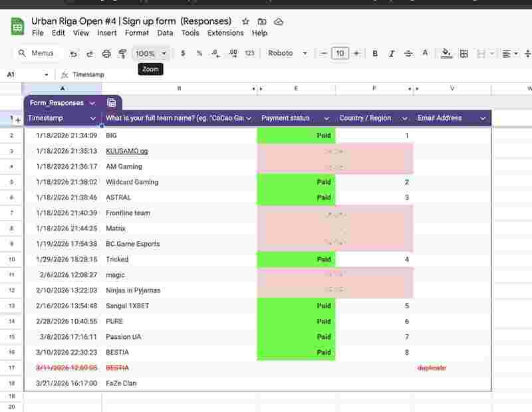This screenshot has height=412, width=532.
Task: Star this spreadsheet document
Action: (x=246, y=21)
